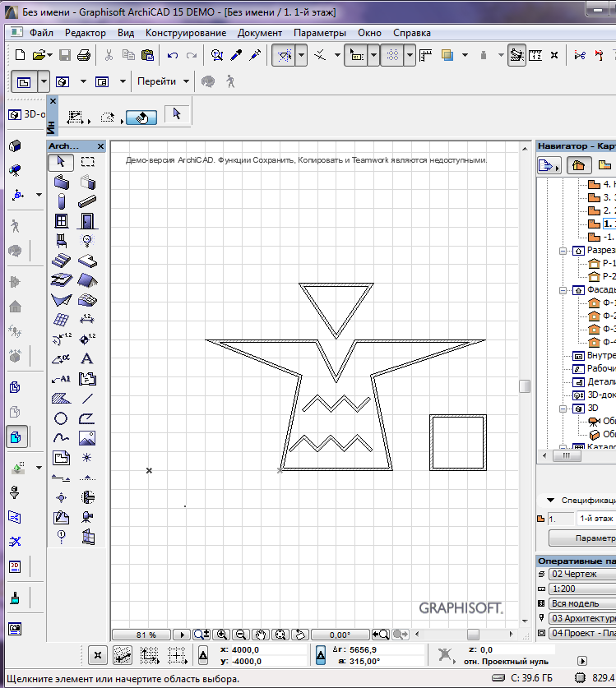
Task: Select the Beam tool
Action: (x=87, y=201)
